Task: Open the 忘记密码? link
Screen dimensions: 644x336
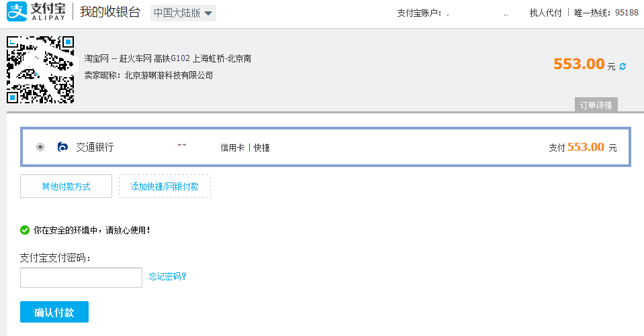Action: pos(168,276)
